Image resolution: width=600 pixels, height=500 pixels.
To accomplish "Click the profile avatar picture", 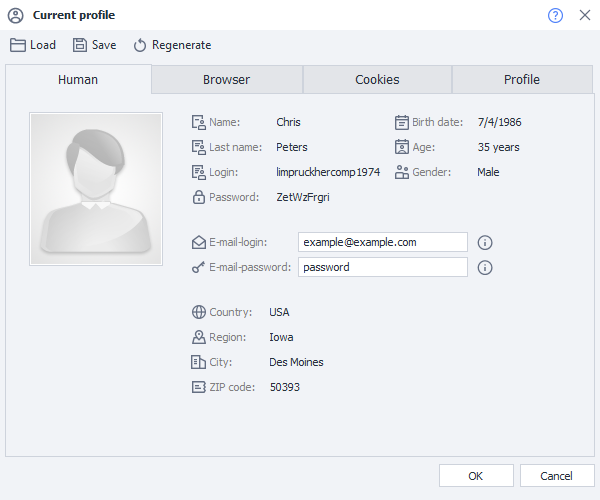I will [x=96, y=188].
